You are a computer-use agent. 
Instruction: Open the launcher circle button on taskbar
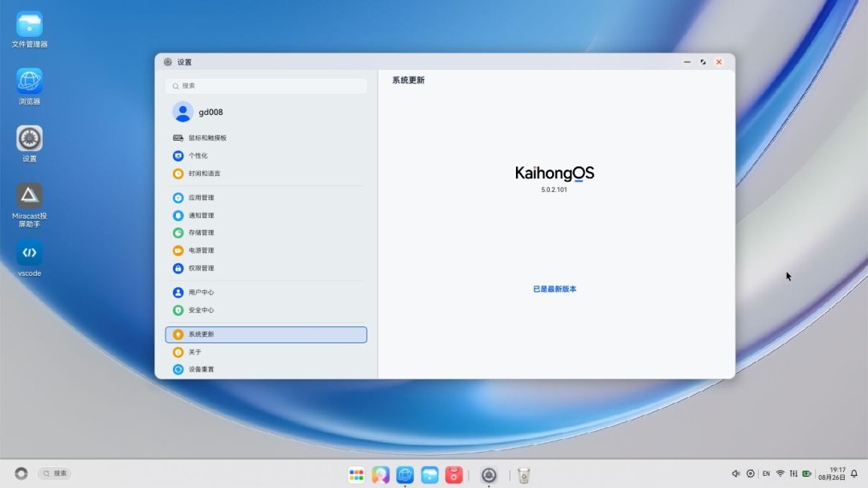click(x=21, y=474)
